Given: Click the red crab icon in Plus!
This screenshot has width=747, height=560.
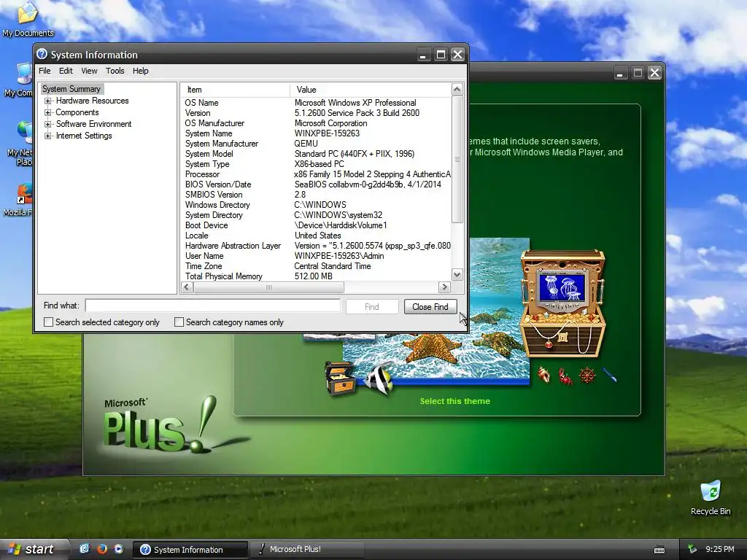Looking at the screenshot, I should pos(565,376).
